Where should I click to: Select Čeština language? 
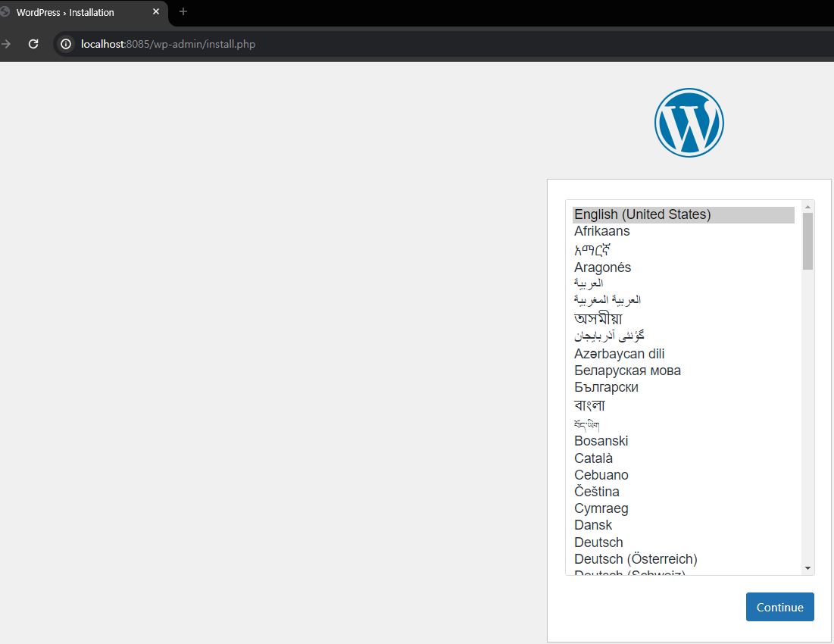point(683,492)
